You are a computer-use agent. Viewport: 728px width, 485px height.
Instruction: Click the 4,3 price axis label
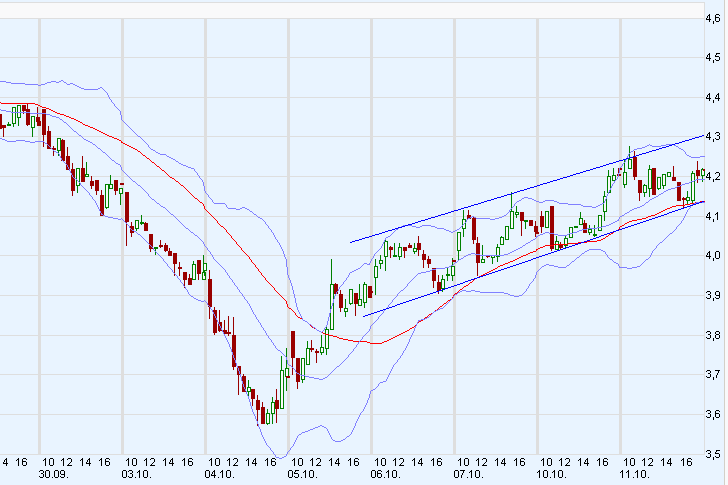coord(713,136)
